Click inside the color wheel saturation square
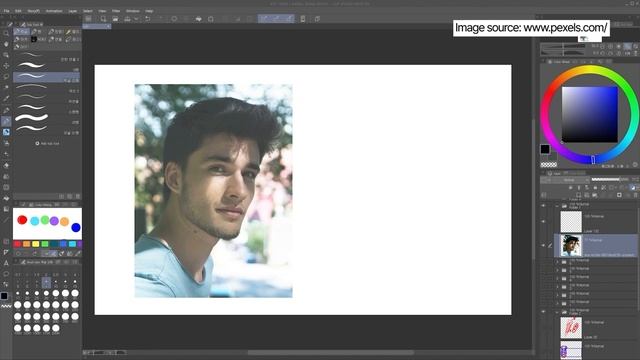Screen dimensions: 640x360 pyautogui.click(x=589, y=114)
